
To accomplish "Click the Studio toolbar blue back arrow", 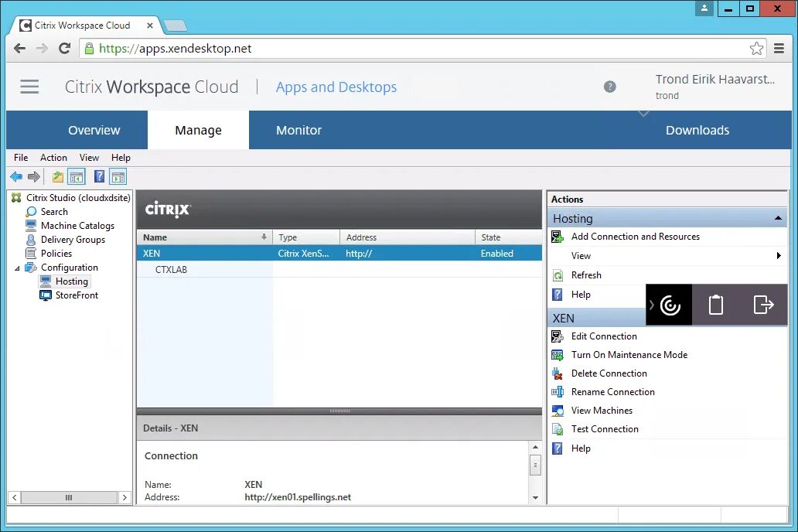I will pyautogui.click(x=16, y=176).
